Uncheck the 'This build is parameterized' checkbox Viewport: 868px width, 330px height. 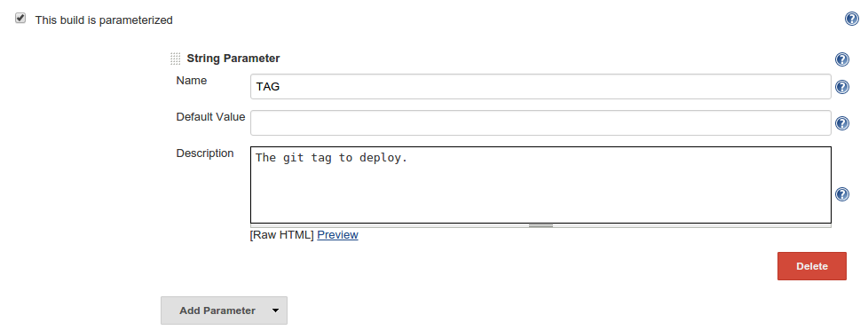[x=20, y=19]
